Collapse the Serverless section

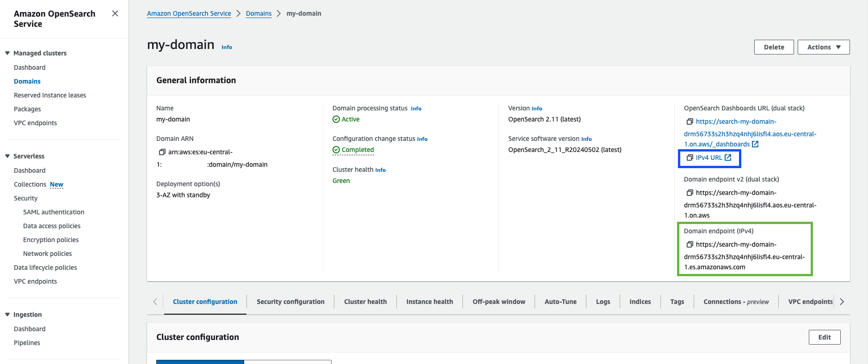click(x=7, y=156)
